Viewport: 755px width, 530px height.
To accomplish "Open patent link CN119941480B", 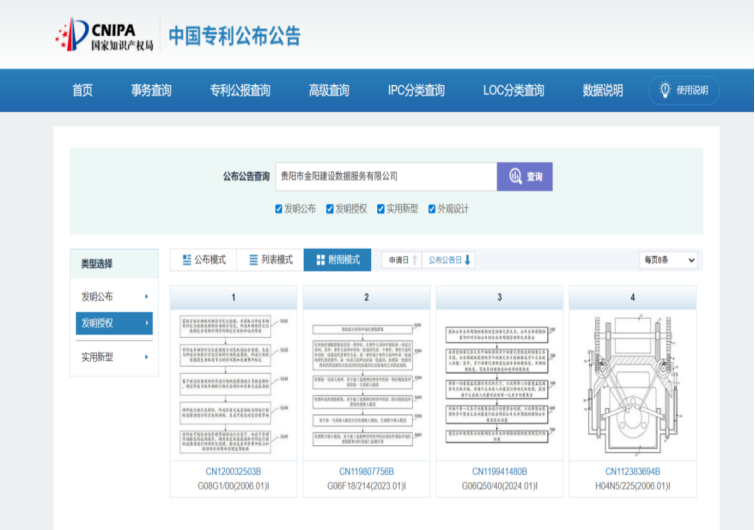I will [x=499, y=471].
